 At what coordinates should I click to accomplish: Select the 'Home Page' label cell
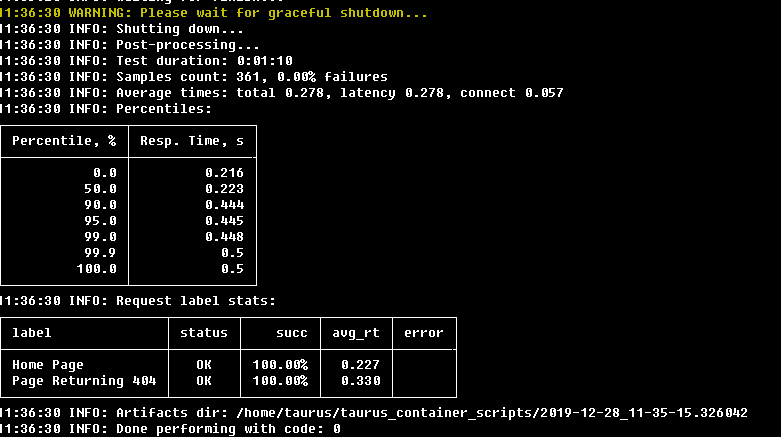tap(48, 365)
